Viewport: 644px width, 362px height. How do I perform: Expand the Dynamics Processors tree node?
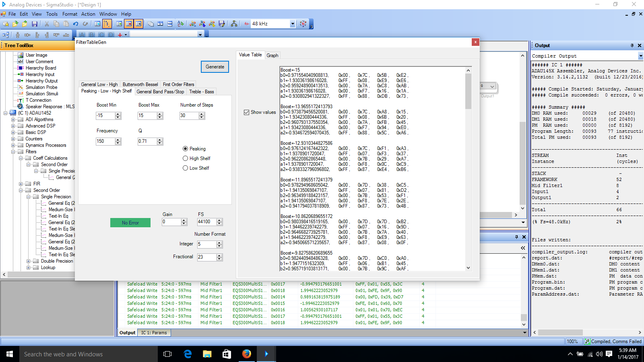[x=13, y=145]
